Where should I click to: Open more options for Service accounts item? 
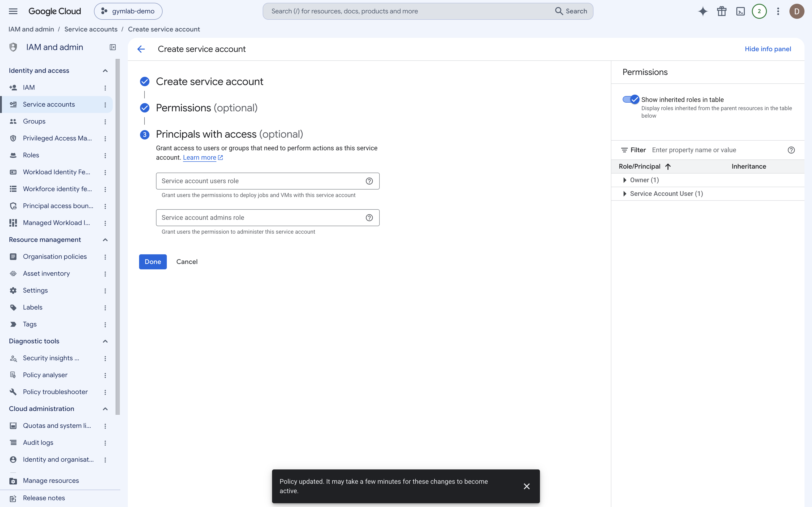105,105
